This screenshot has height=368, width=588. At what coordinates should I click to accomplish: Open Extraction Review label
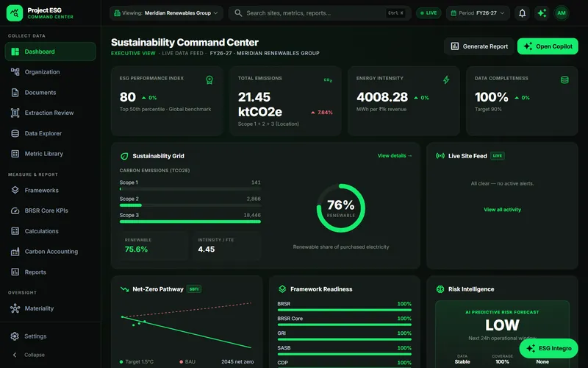pos(49,113)
